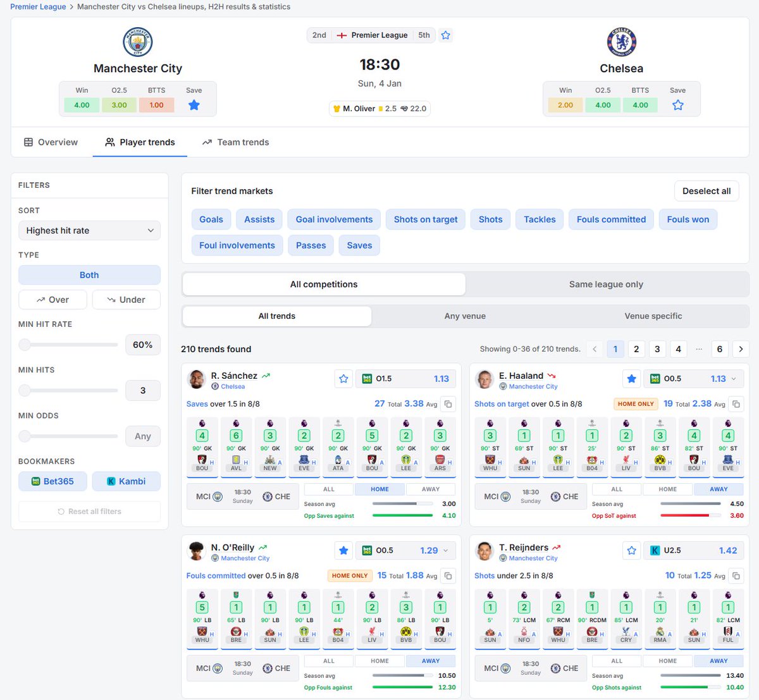
Task: Click N. O'Reilly player photo
Action: click(197, 551)
